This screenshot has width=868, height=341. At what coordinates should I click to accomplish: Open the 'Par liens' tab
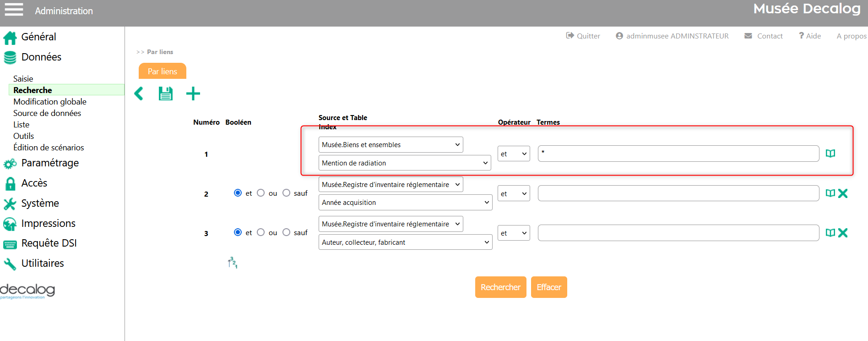[x=163, y=71]
